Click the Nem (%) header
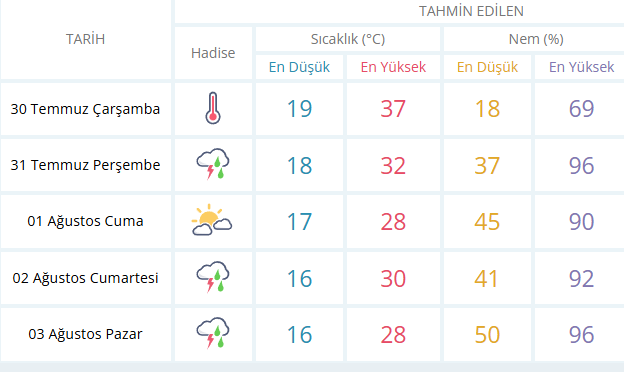Viewport: 624px width, 372px height. pyautogui.click(x=536, y=39)
